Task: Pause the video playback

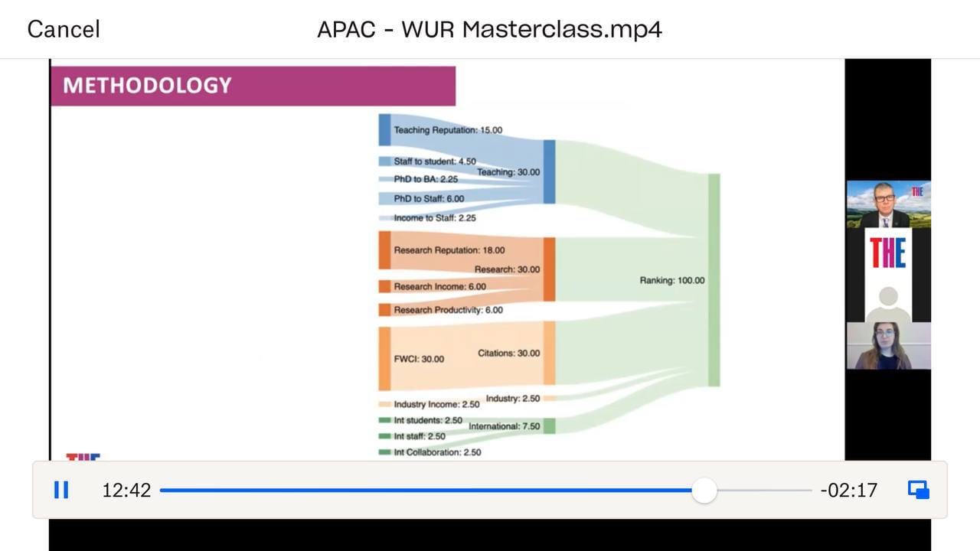Action: (x=61, y=490)
